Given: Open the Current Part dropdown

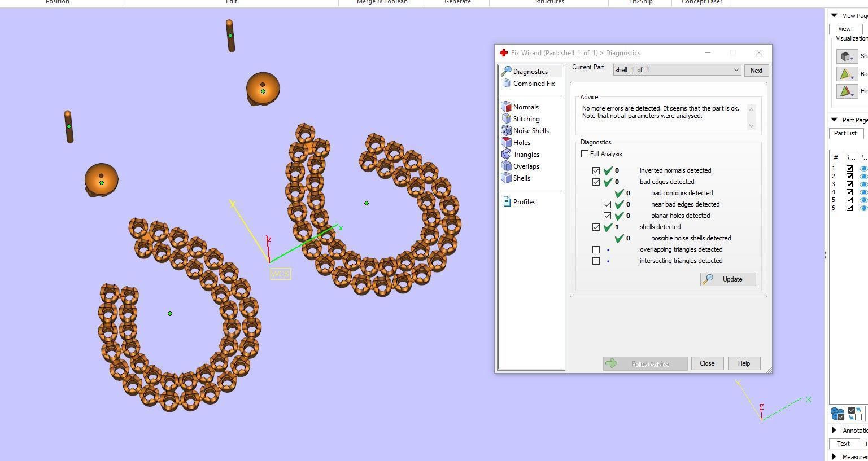Looking at the screenshot, I should 677,70.
